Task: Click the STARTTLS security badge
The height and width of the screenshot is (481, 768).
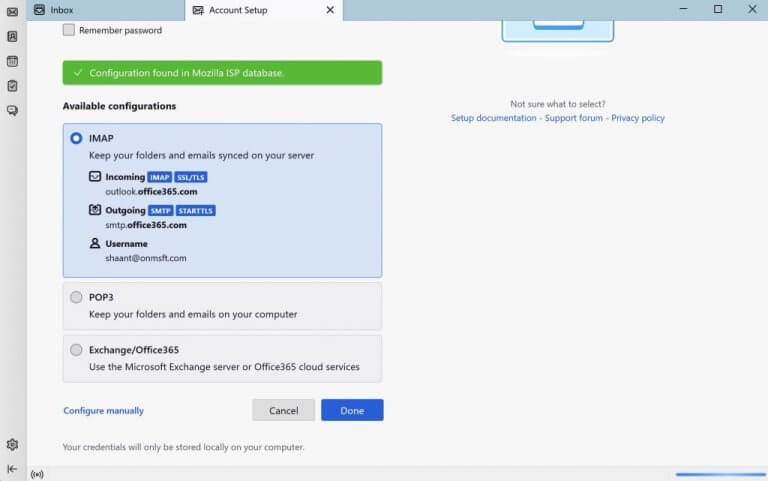Action: 195,211
